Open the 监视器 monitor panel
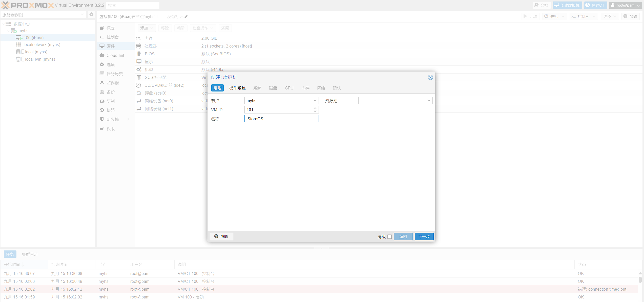The width and height of the screenshot is (644, 302). 116,83
